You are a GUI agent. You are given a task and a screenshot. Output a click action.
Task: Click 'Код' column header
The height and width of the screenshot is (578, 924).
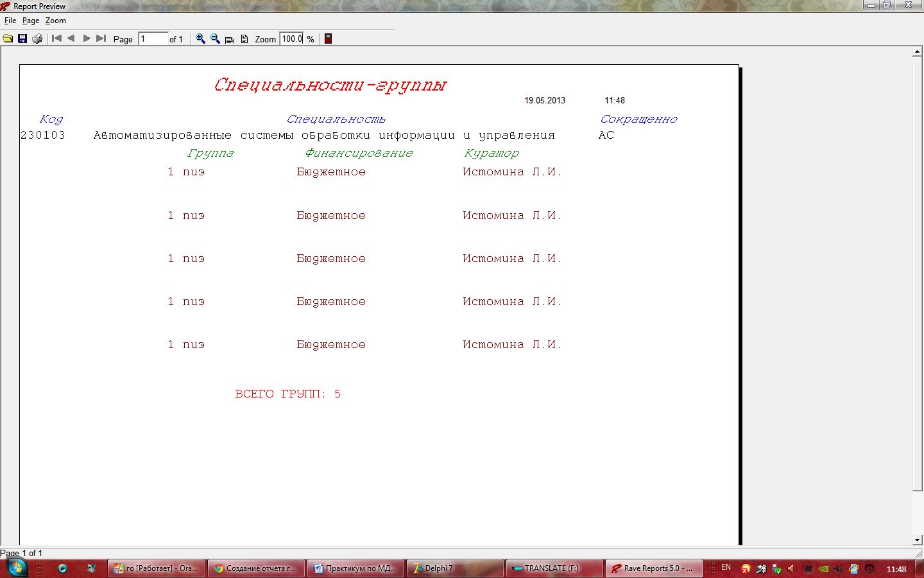(51, 119)
